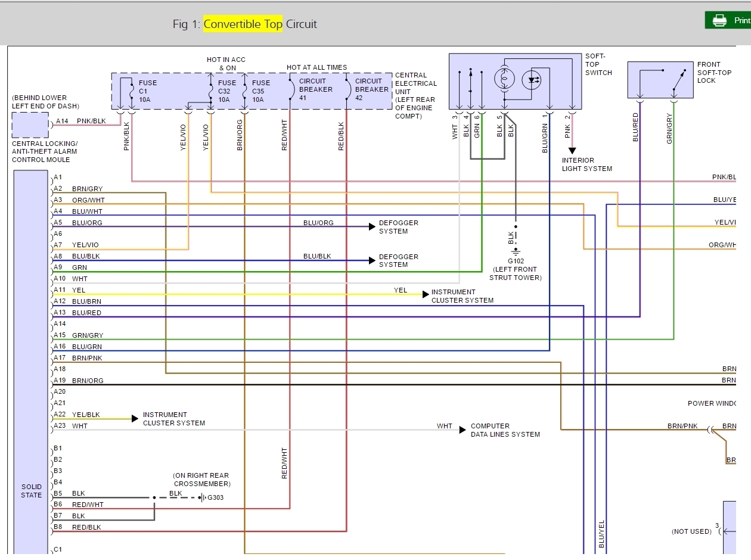This screenshot has height=560, width=751.
Task: Click the printer icon in Print button
Action: point(720,20)
